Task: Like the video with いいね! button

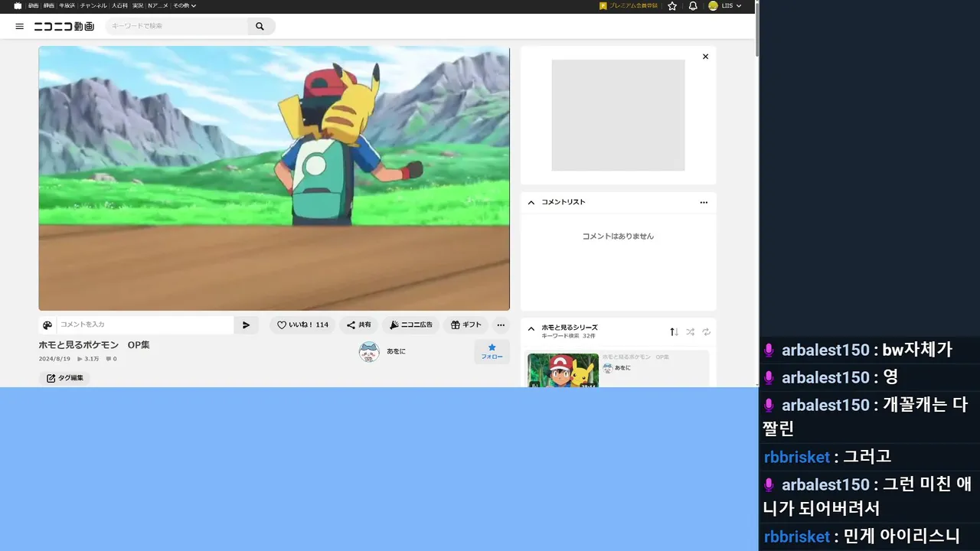Action: coord(302,324)
